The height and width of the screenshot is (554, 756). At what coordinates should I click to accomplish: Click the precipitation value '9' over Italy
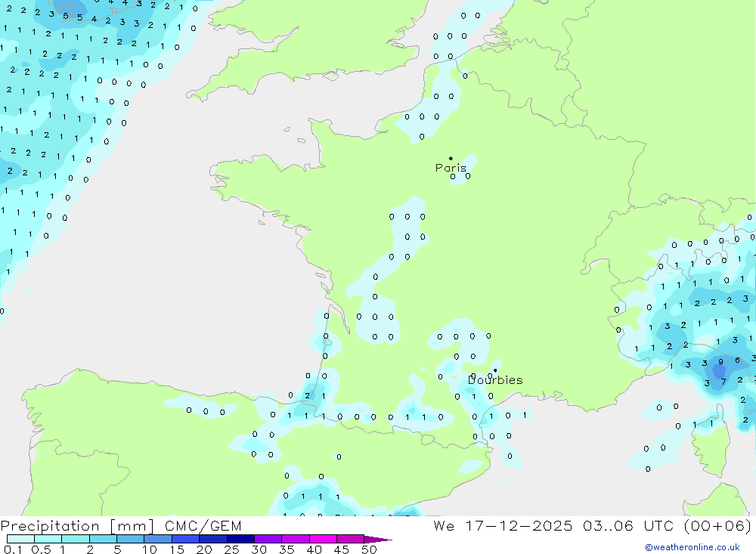click(720, 361)
